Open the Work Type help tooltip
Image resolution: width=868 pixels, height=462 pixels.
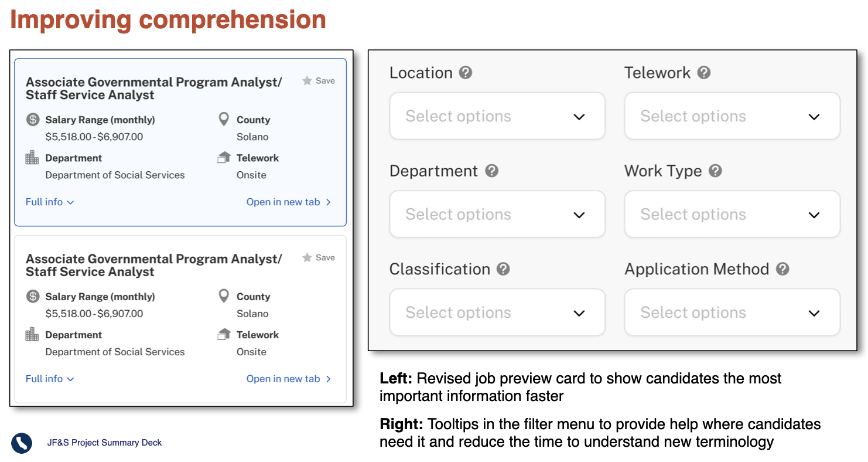(715, 171)
